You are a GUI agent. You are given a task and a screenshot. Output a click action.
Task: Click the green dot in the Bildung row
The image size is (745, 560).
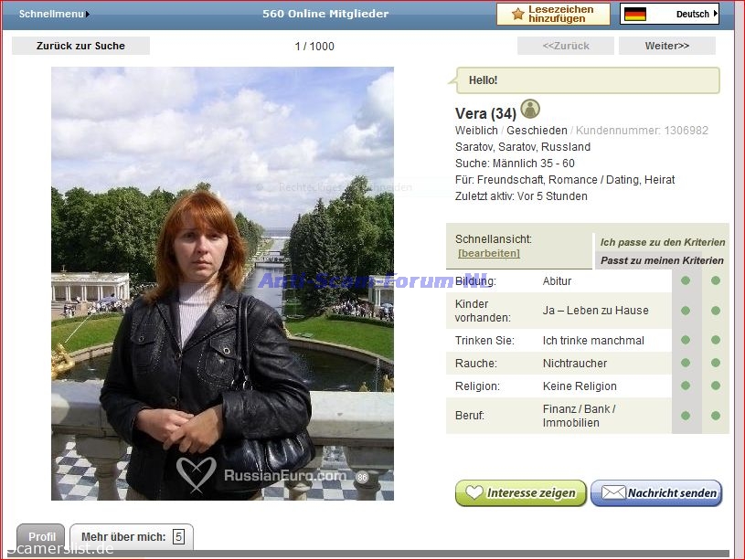click(686, 280)
